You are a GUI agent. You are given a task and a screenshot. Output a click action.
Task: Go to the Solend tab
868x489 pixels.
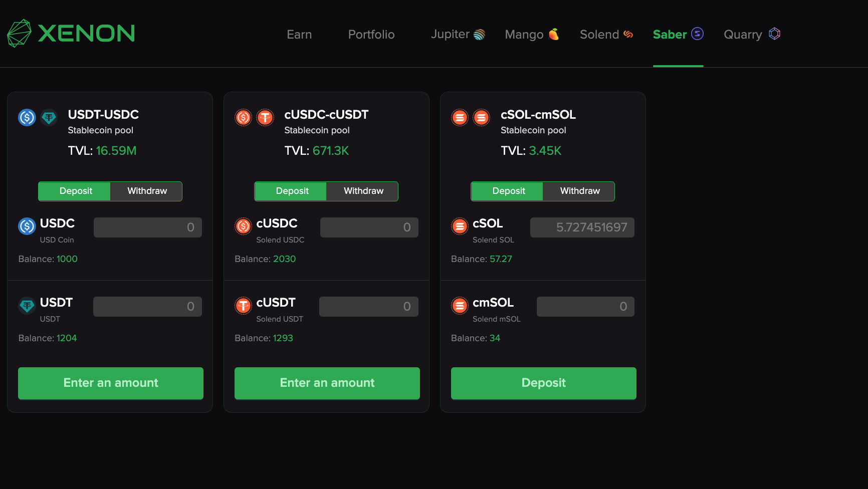tap(606, 34)
